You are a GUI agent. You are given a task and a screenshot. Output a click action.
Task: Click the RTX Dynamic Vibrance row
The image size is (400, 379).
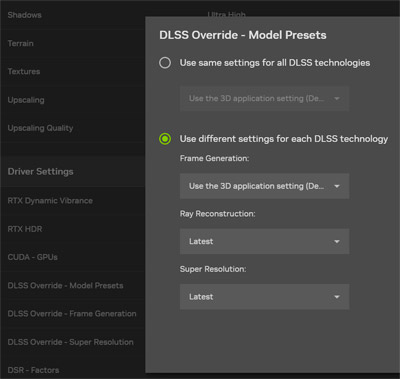(73, 201)
